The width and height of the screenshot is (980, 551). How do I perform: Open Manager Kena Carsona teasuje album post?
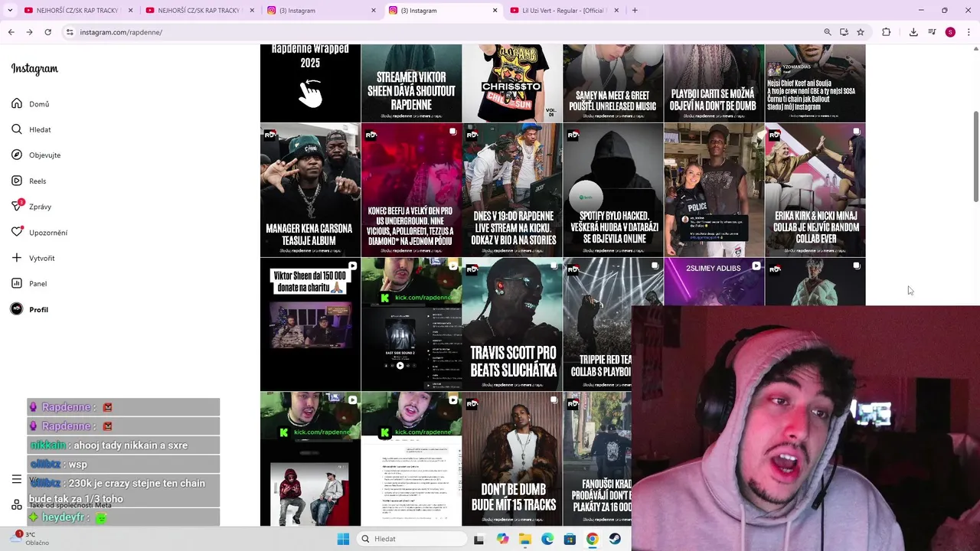pos(310,191)
